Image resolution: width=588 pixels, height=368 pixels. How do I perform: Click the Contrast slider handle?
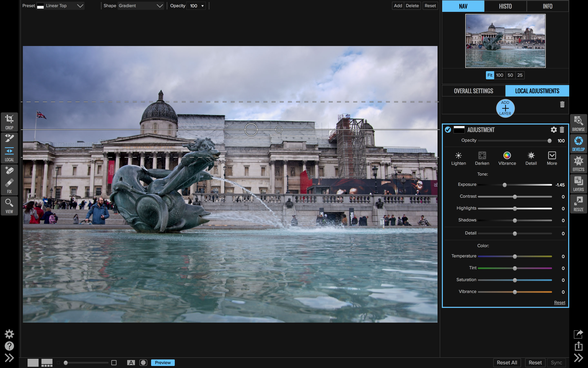(515, 197)
